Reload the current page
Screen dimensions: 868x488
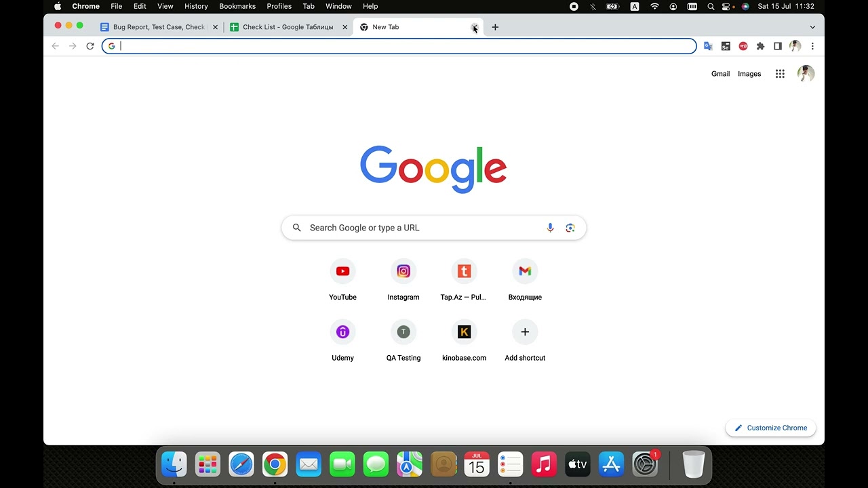click(x=90, y=46)
